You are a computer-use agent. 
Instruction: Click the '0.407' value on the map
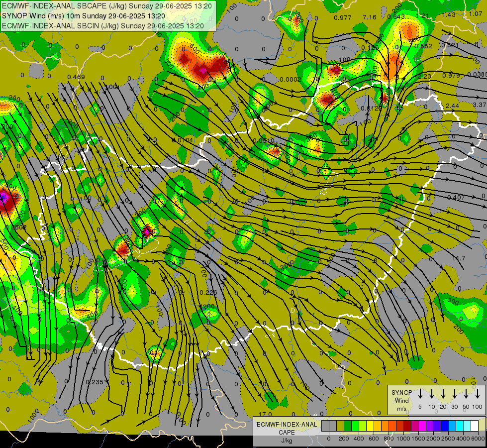pyautogui.click(x=456, y=197)
